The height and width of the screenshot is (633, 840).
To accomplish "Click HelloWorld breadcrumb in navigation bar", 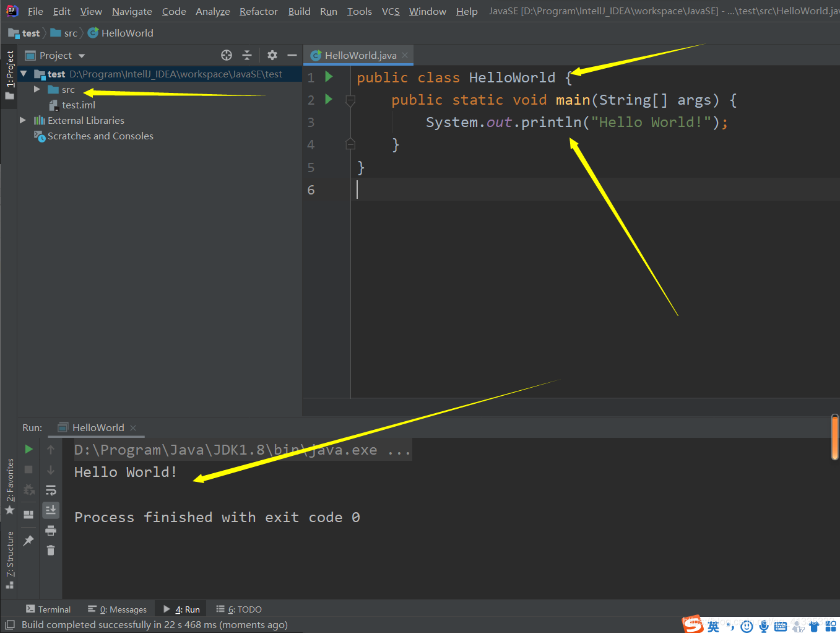I will pos(121,33).
